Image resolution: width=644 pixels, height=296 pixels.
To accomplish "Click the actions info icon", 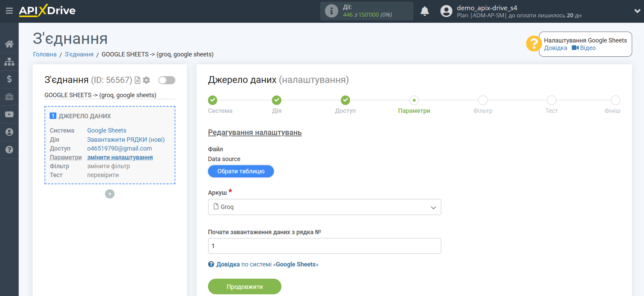I will pyautogui.click(x=331, y=11).
